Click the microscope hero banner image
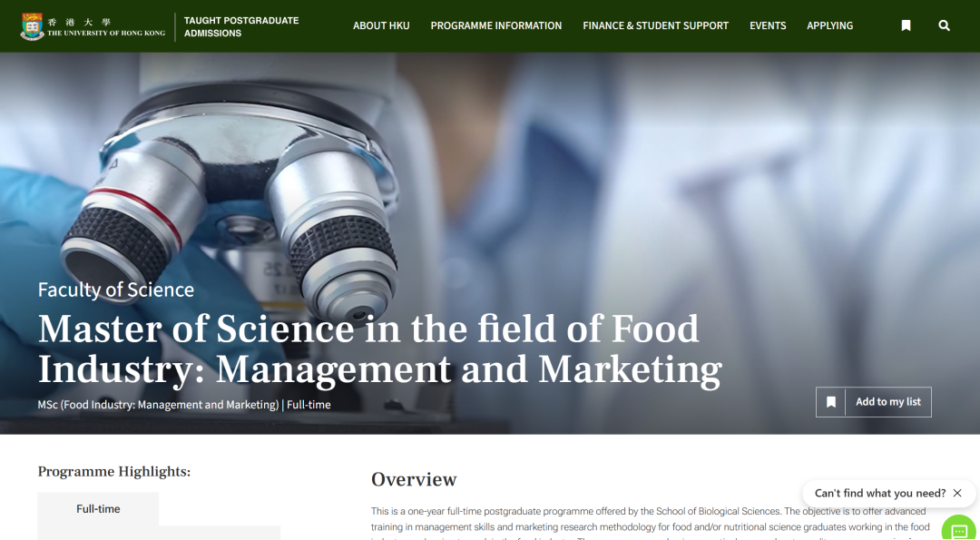Viewport: 980px width, 540px height. coord(490,188)
